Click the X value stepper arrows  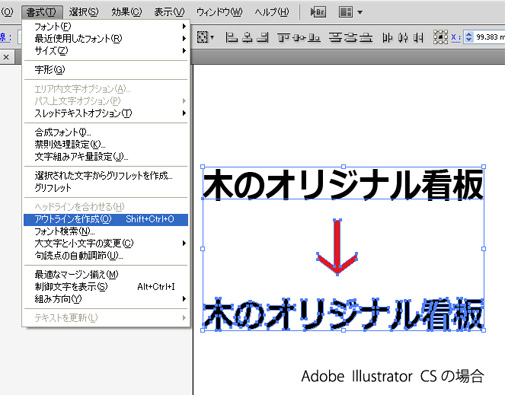click(469, 37)
